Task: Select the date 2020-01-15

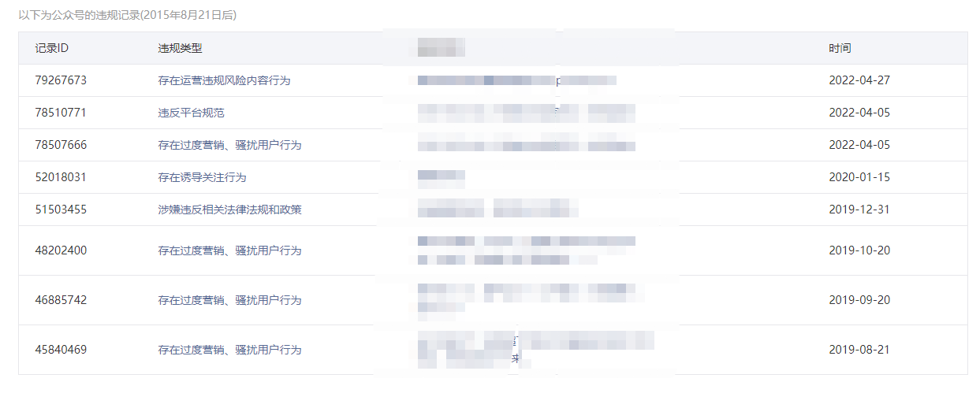Action: tap(859, 177)
